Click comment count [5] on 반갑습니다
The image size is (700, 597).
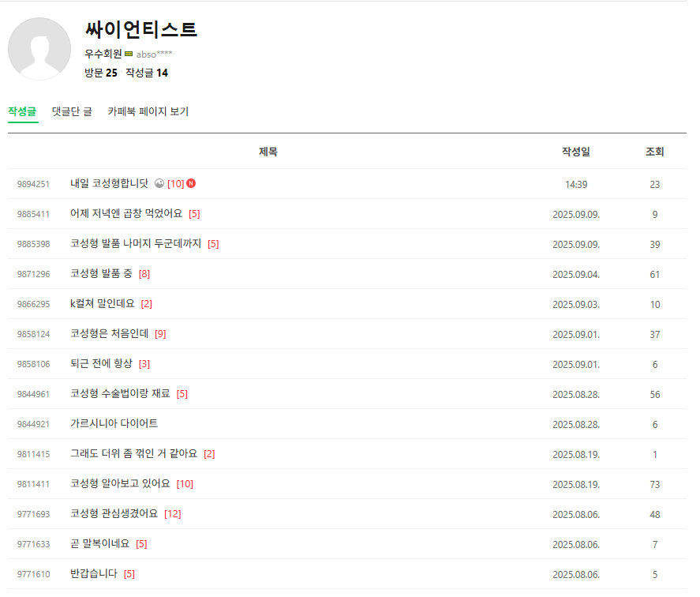click(x=129, y=574)
